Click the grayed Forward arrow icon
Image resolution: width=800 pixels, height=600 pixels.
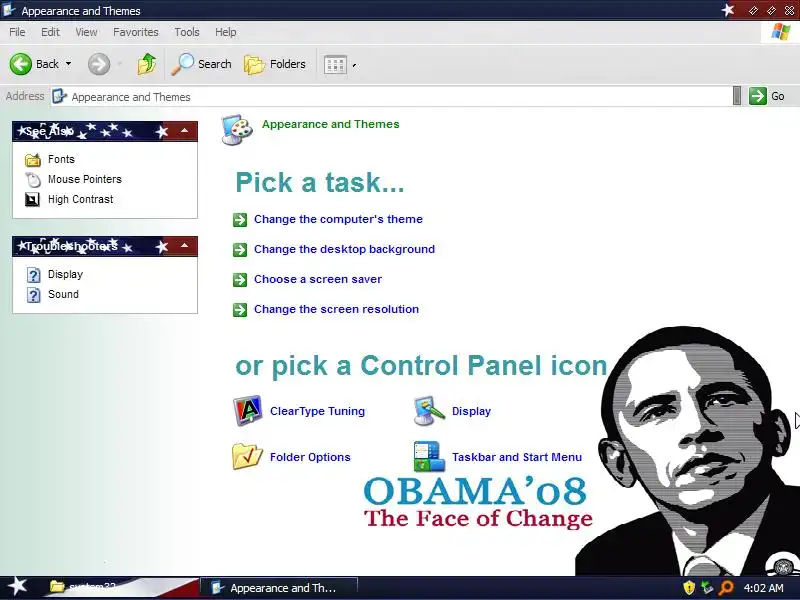[98, 64]
